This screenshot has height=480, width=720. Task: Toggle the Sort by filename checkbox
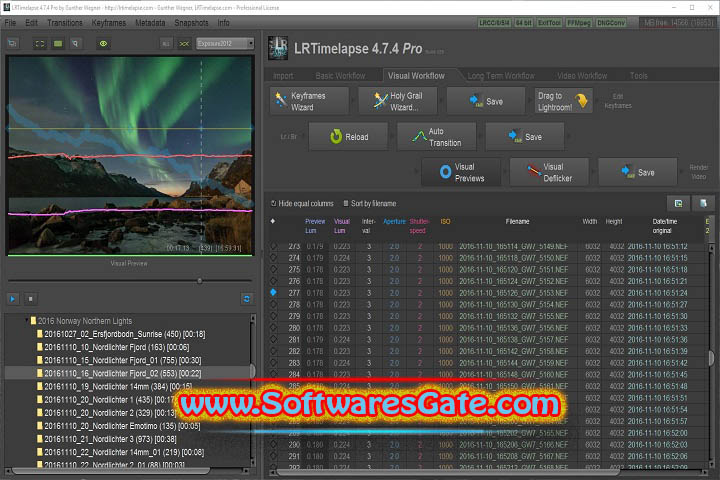tap(346, 203)
